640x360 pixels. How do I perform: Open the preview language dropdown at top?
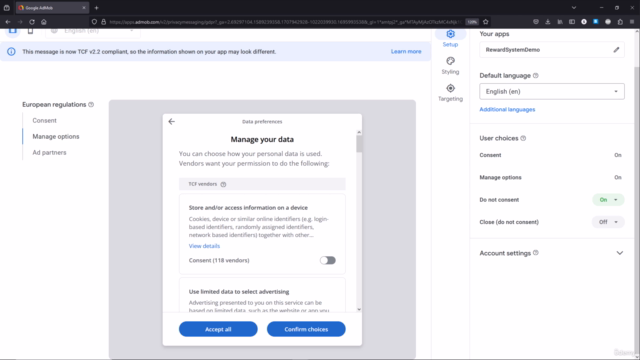93,32
